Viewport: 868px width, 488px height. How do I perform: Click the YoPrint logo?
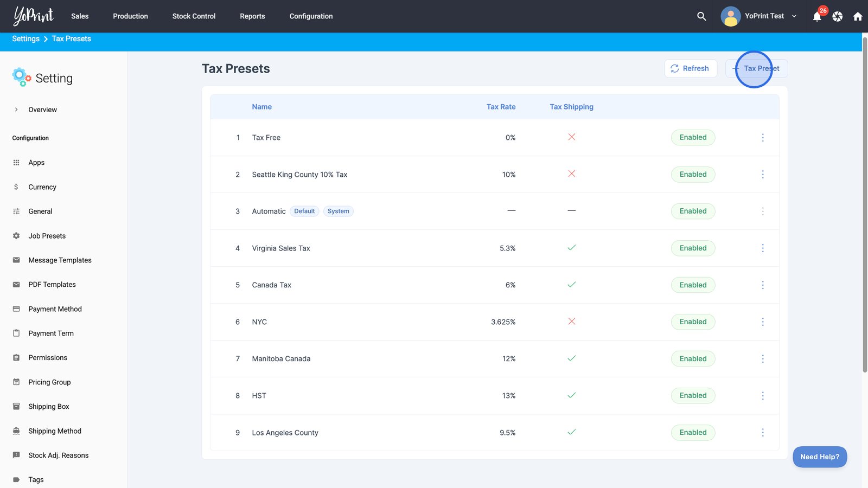coord(34,16)
